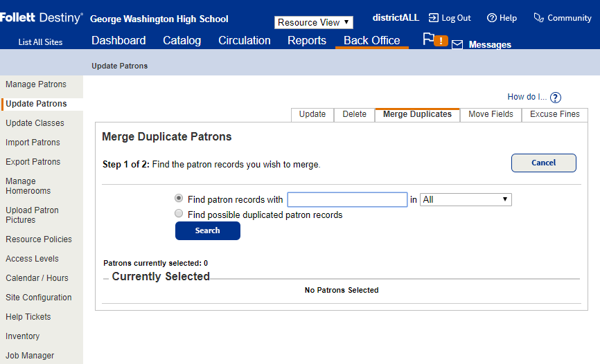Click the Log Out arrow icon
Viewport: 600px width, 364px height.
pyautogui.click(x=433, y=18)
